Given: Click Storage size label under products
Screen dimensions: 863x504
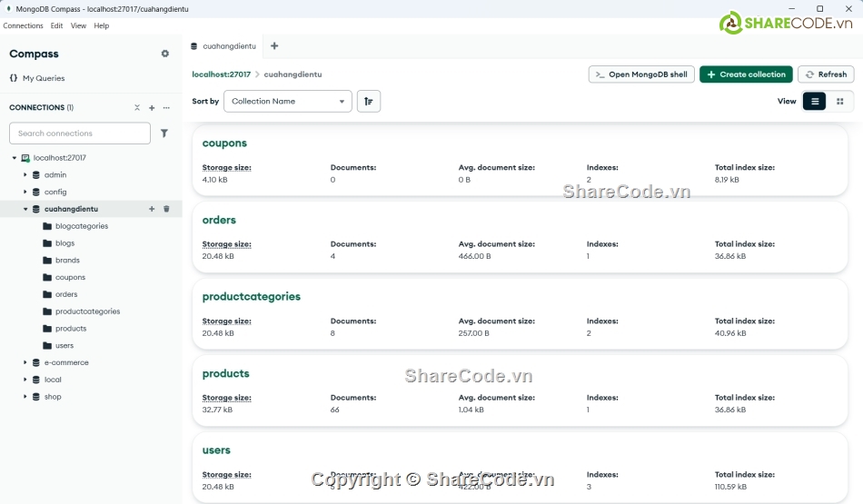Looking at the screenshot, I should point(227,397).
